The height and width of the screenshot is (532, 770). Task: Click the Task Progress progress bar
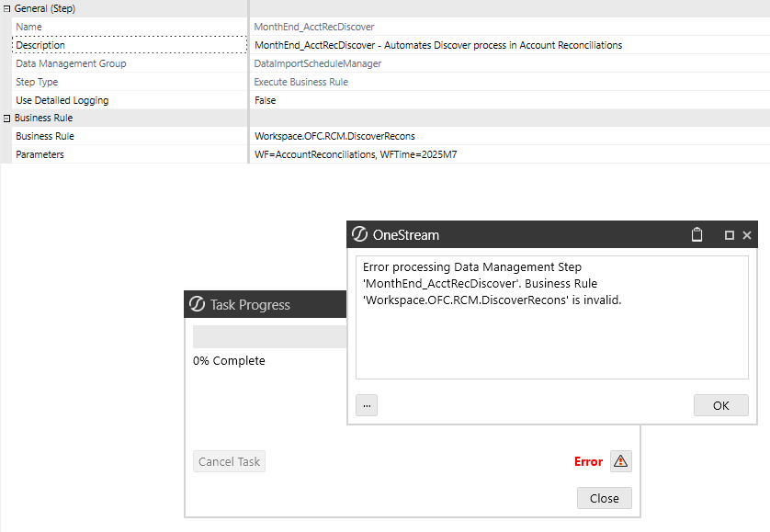click(269, 336)
